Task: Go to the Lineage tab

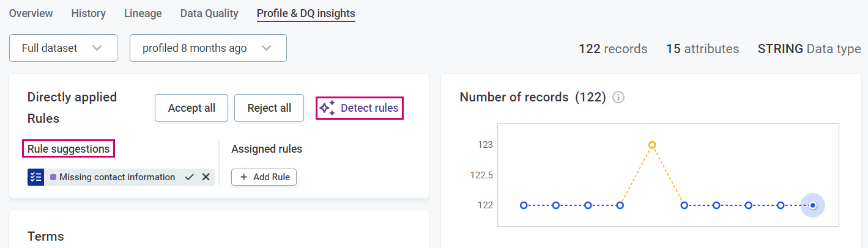Action: 143,13
